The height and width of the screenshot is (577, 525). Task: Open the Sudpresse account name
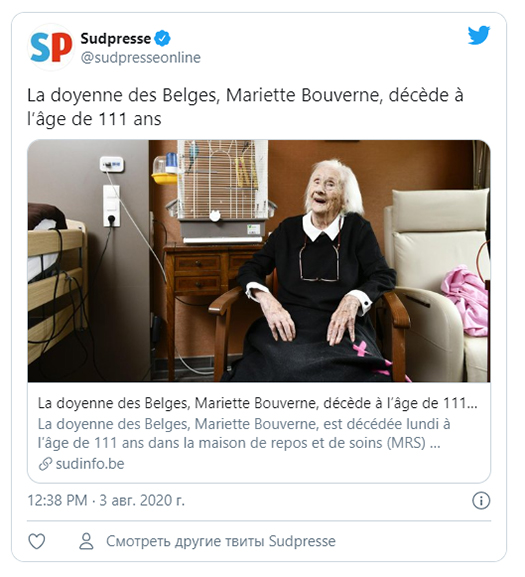click(x=116, y=39)
